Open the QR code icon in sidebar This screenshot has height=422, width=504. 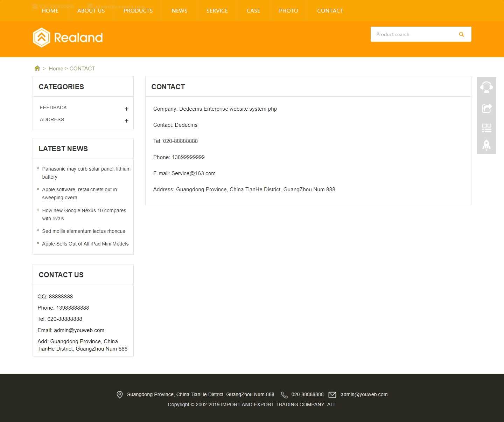486,128
